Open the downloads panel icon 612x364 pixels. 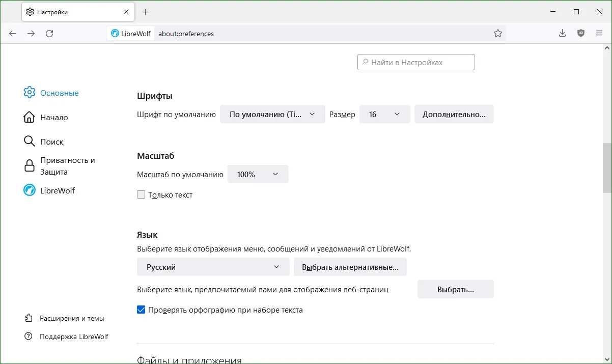pos(562,33)
